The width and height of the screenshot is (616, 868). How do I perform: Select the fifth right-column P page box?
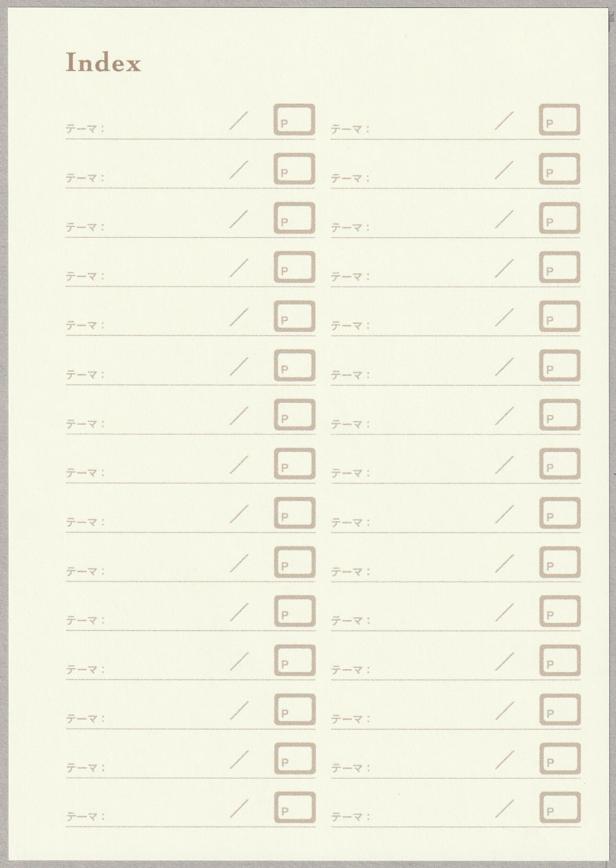tap(560, 316)
